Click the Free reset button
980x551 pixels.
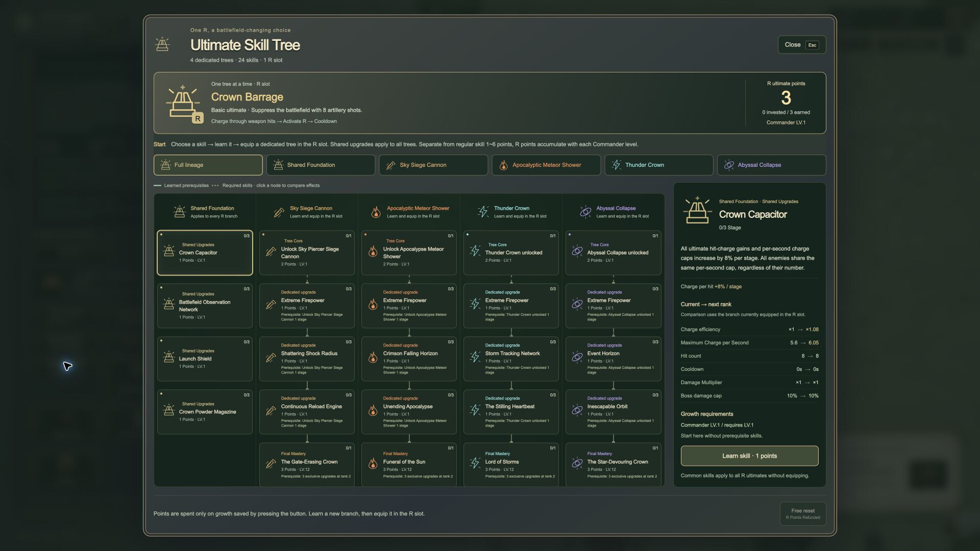pyautogui.click(x=803, y=514)
